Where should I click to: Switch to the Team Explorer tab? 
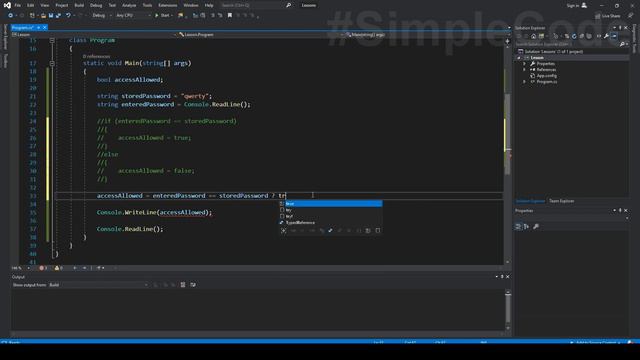(561, 201)
